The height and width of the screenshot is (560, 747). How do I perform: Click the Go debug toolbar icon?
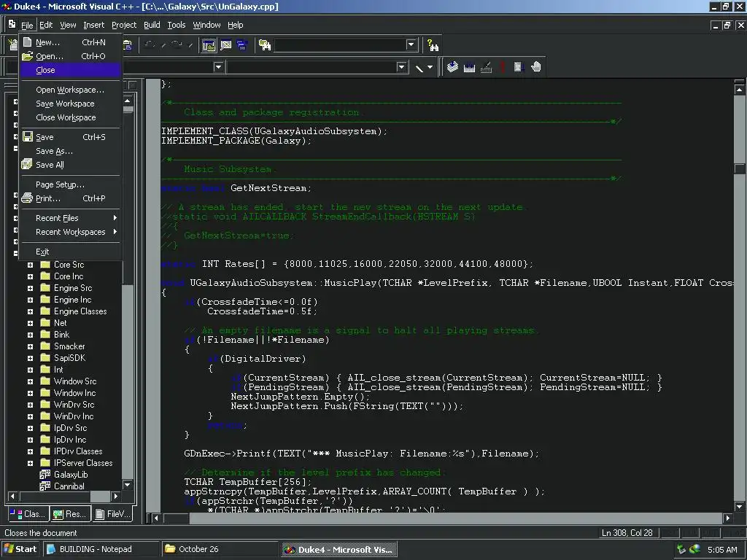pyautogui.click(x=519, y=67)
